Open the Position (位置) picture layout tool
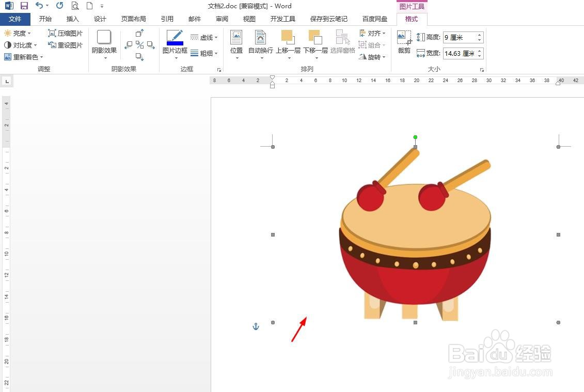This screenshot has height=392, width=584. pos(236,44)
